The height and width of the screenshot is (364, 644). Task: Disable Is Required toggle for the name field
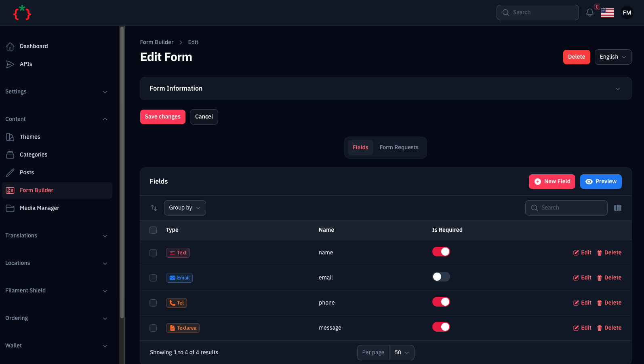pyautogui.click(x=441, y=252)
